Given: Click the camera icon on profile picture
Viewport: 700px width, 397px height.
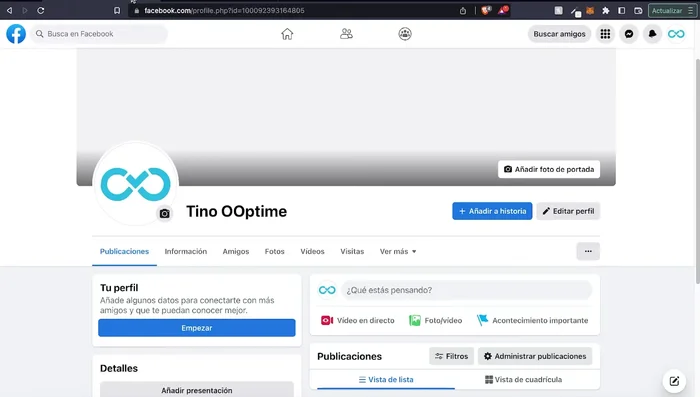Looking at the screenshot, I should [165, 213].
